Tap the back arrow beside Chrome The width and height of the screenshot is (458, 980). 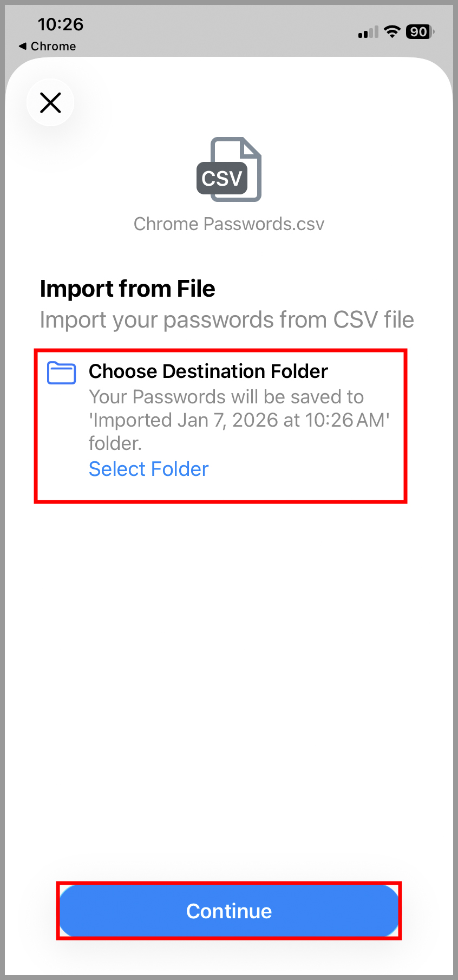pyautogui.click(x=22, y=46)
